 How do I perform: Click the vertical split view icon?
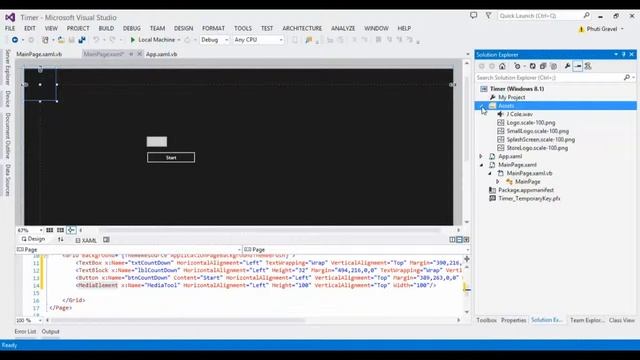click(x=452, y=240)
